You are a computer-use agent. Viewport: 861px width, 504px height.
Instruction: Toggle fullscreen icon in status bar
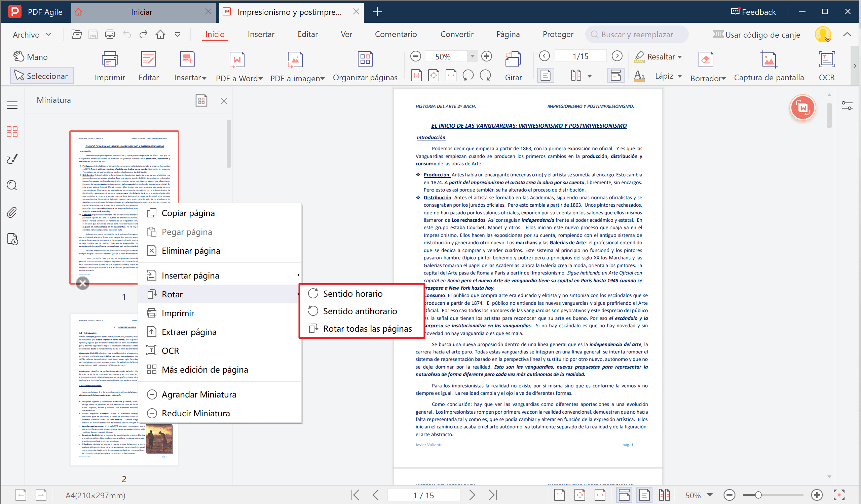click(x=839, y=495)
